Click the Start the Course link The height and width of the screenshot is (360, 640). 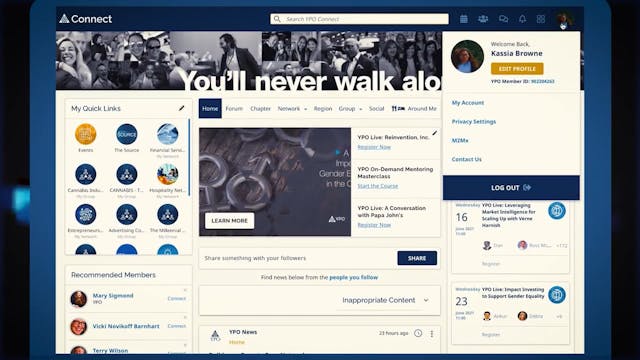378,186
